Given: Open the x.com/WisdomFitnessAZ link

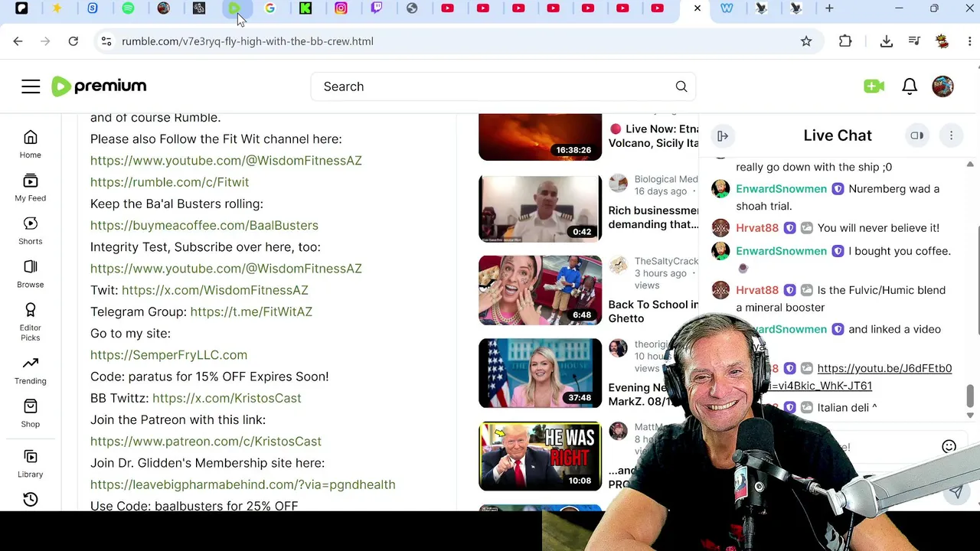Looking at the screenshot, I should [x=215, y=290].
